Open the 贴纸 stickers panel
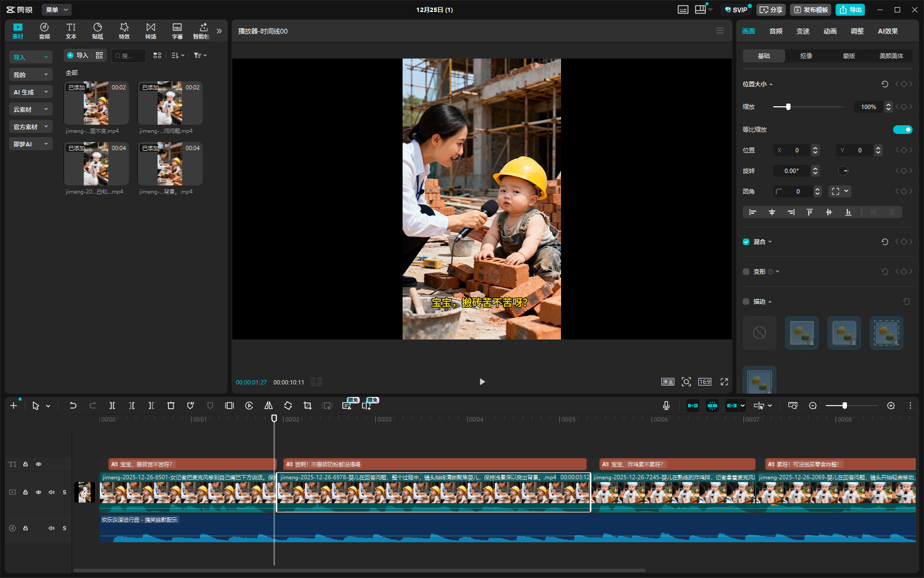The width and height of the screenshot is (924, 578). [x=98, y=31]
